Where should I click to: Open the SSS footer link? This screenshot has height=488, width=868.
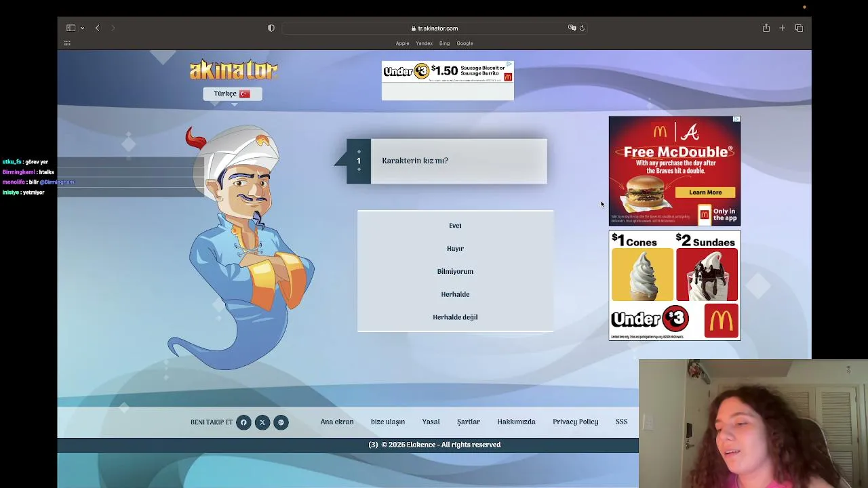pos(621,422)
